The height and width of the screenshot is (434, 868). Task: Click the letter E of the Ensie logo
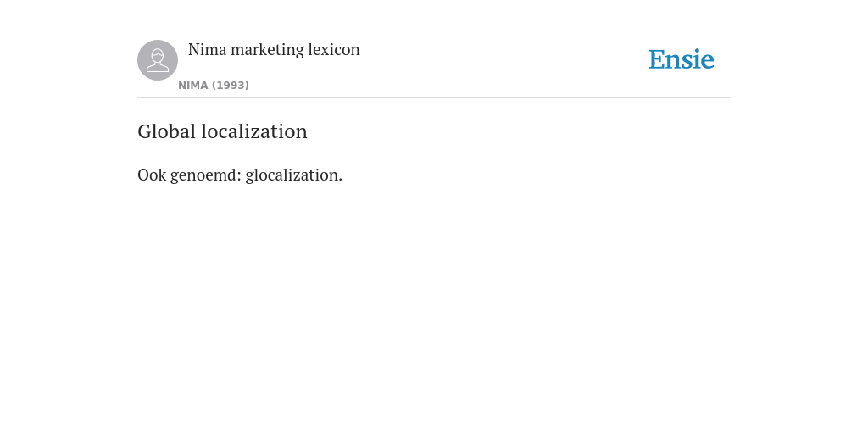click(x=657, y=60)
